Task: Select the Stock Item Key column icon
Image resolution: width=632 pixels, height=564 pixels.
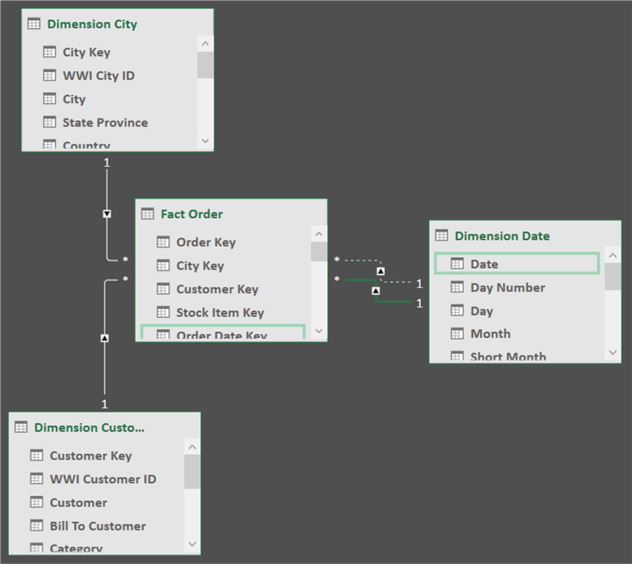Action: 163,312
